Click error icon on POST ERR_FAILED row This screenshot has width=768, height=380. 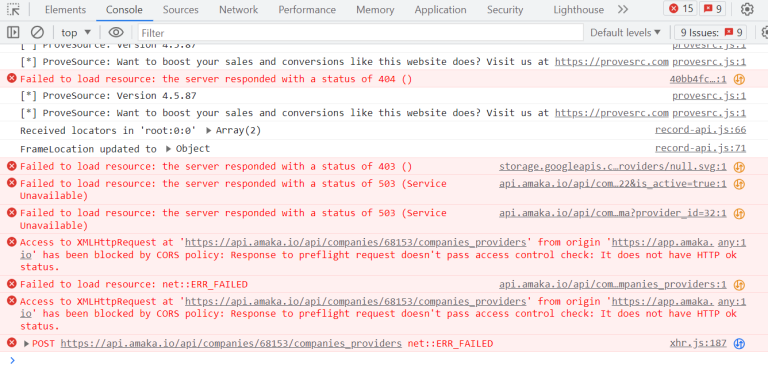tap(12, 343)
